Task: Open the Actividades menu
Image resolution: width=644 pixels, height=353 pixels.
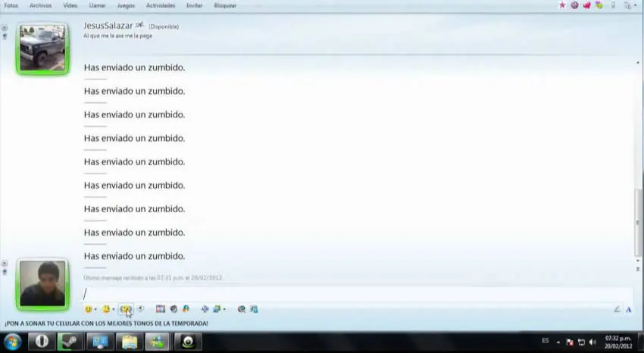Action: pyautogui.click(x=161, y=6)
